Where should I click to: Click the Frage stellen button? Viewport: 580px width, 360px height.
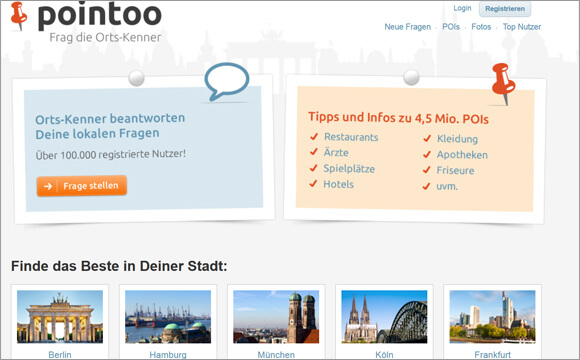[x=82, y=186]
